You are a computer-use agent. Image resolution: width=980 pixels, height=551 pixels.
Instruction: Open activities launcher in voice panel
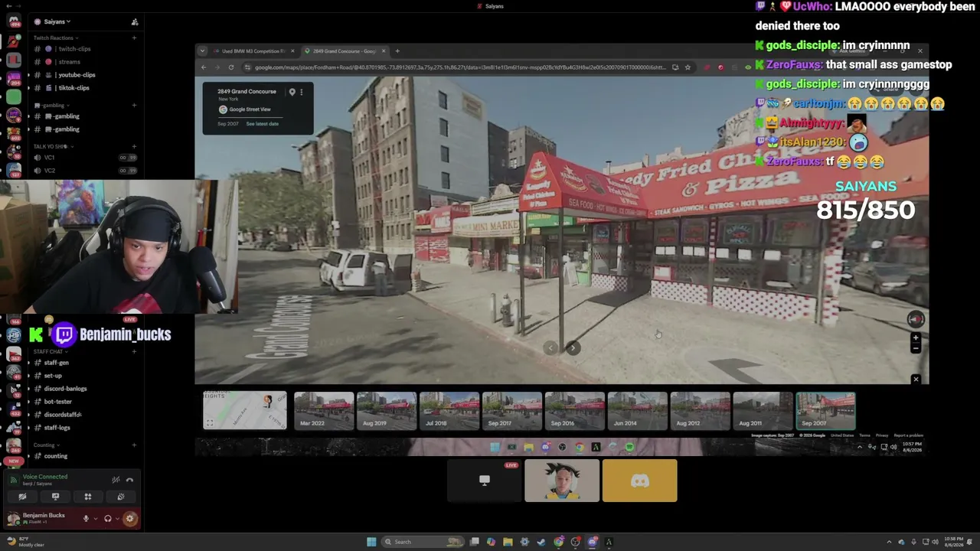coord(88,497)
